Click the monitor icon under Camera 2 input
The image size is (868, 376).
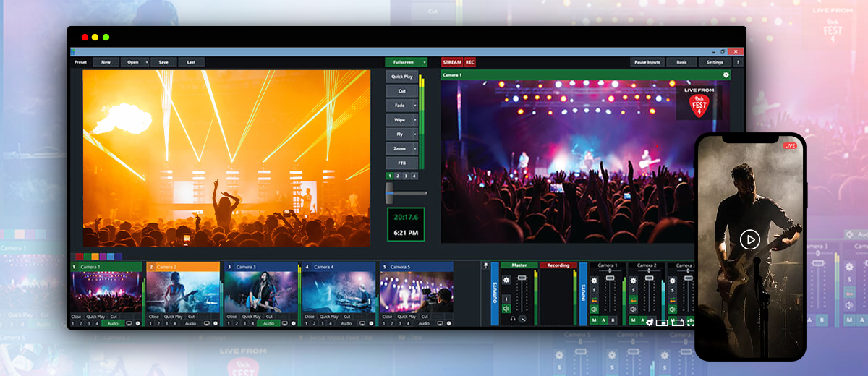click(207, 323)
